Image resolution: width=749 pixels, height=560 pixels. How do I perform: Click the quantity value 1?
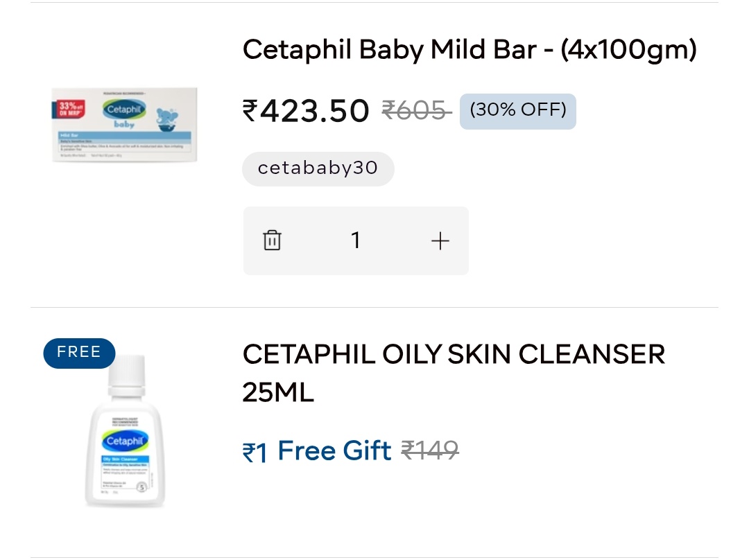[356, 240]
